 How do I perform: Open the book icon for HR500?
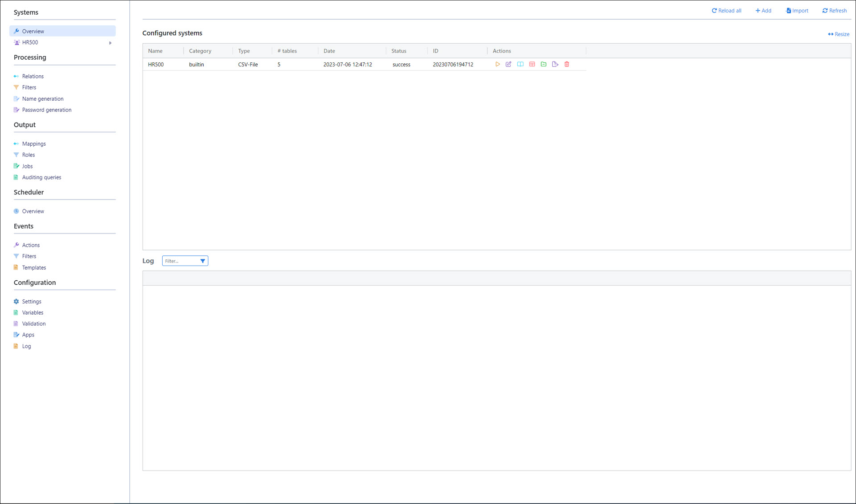[x=520, y=64]
